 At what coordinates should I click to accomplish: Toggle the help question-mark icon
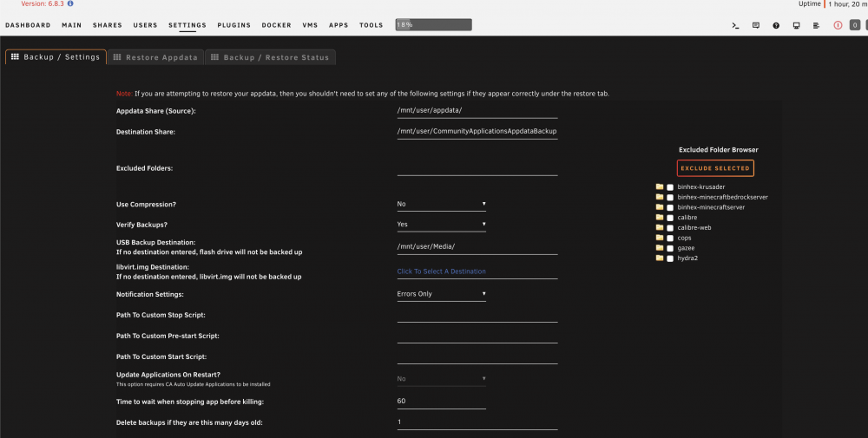776,25
